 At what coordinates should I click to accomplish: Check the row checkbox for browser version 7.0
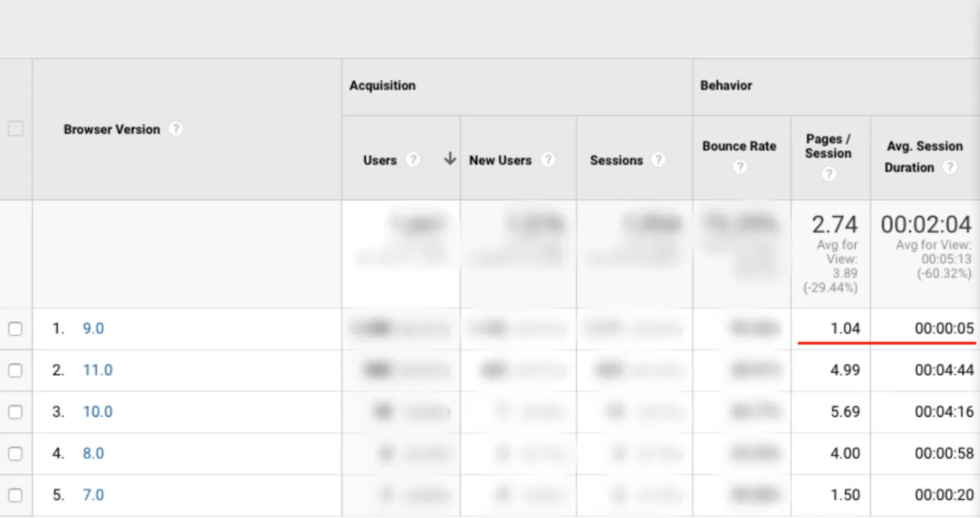[16, 495]
